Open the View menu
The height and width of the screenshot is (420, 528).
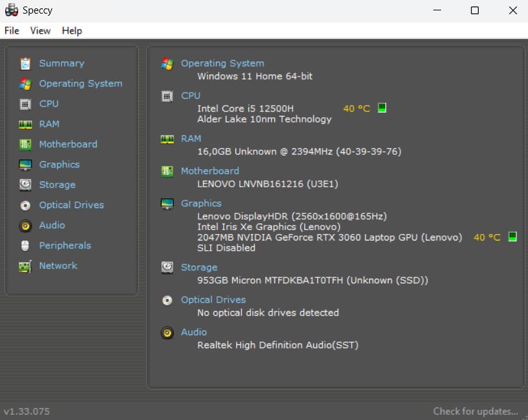point(40,30)
